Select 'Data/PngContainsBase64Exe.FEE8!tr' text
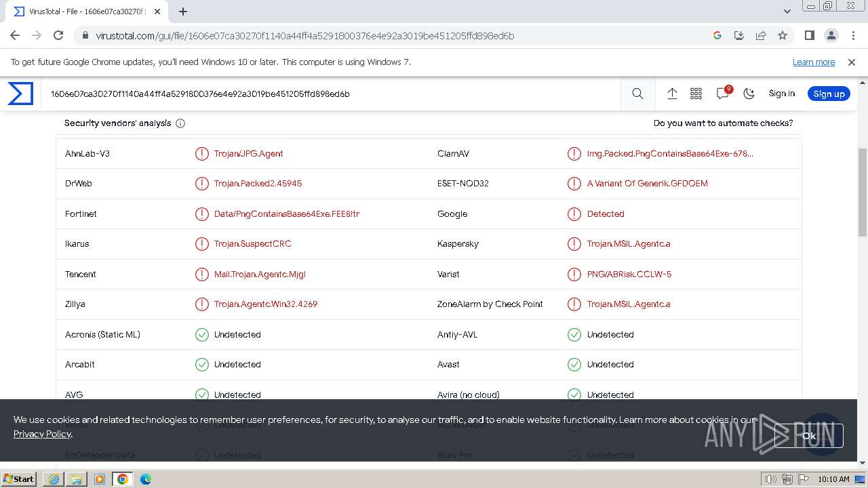The height and width of the screenshot is (488, 868). pos(287,213)
